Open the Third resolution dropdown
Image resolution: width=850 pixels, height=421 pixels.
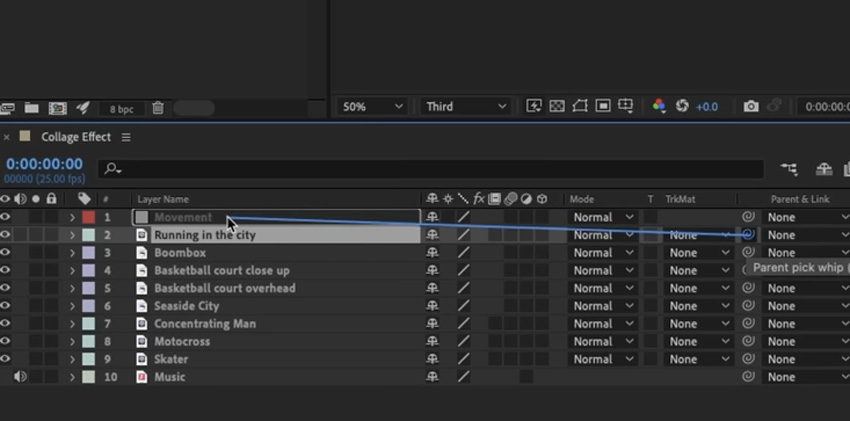[465, 107]
